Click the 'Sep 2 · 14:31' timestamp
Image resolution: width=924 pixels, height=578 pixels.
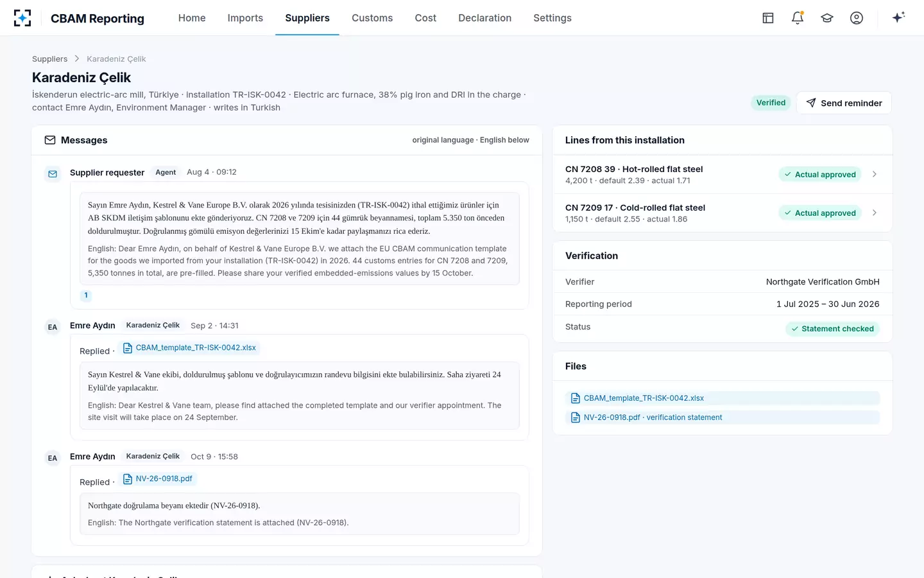pyautogui.click(x=214, y=326)
